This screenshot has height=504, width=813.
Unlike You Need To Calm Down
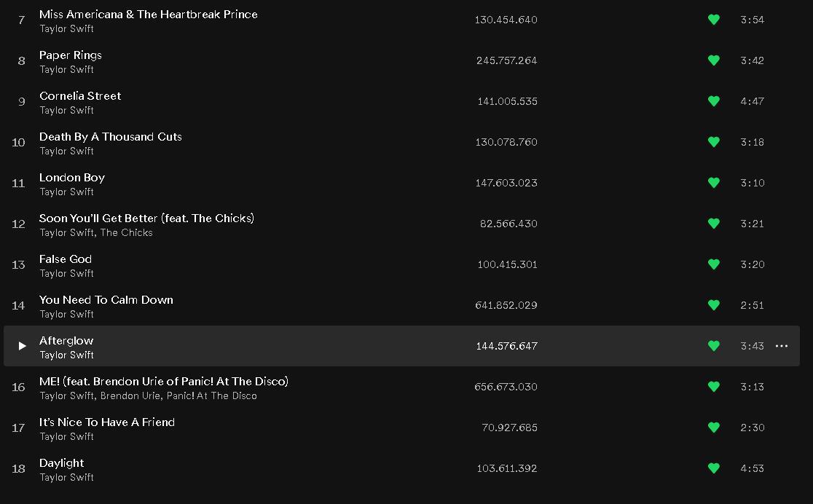[714, 305]
